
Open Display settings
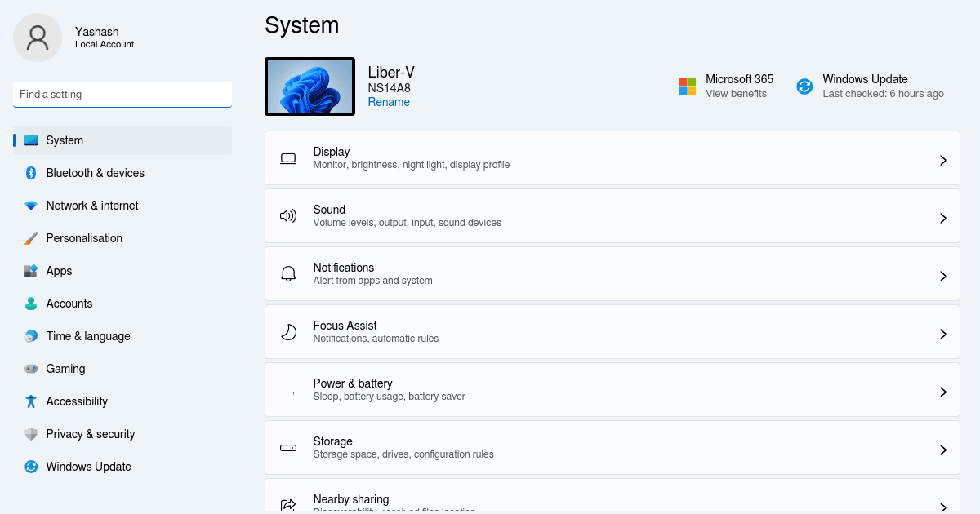(x=612, y=157)
